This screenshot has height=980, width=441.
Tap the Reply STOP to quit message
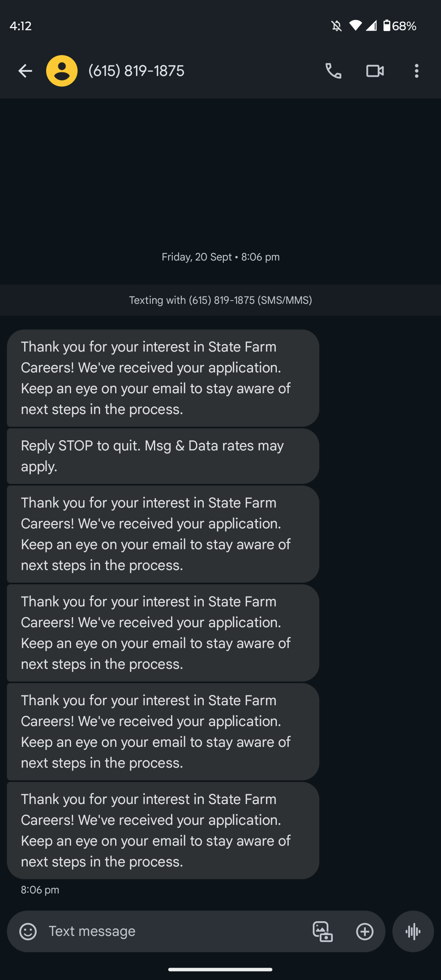(163, 456)
